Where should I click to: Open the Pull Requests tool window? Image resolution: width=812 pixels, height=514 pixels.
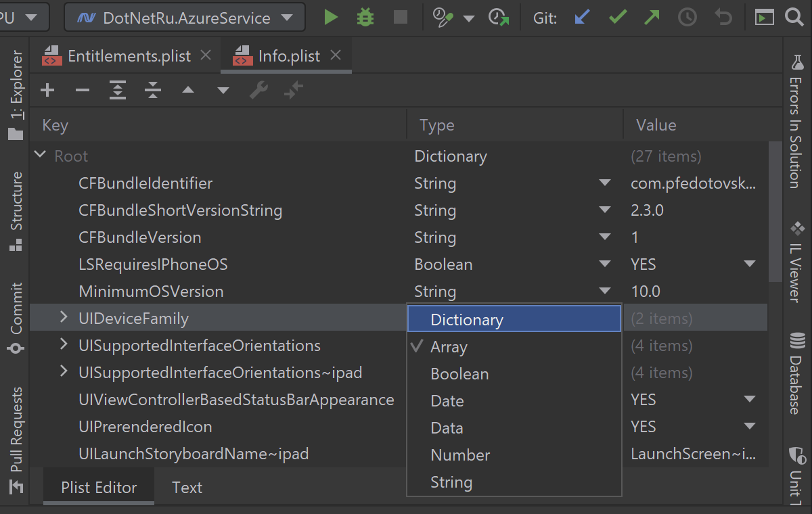click(x=15, y=440)
